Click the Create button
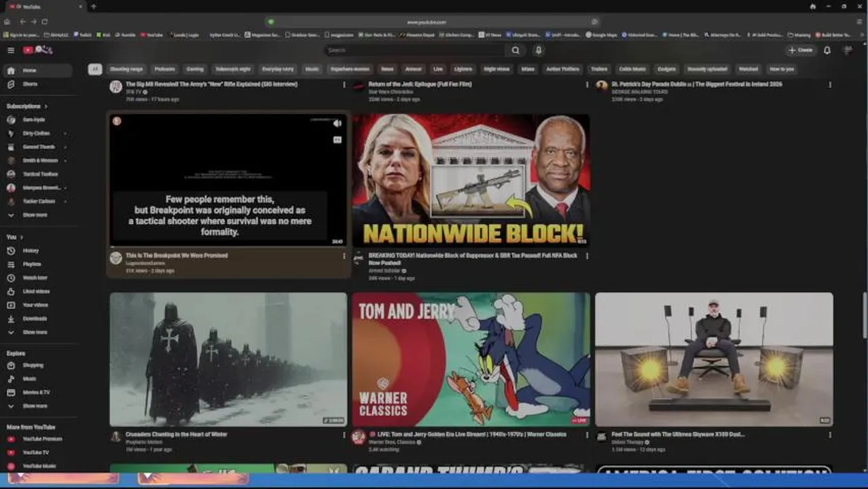Viewport: 868px width, 489px height. (x=800, y=50)
